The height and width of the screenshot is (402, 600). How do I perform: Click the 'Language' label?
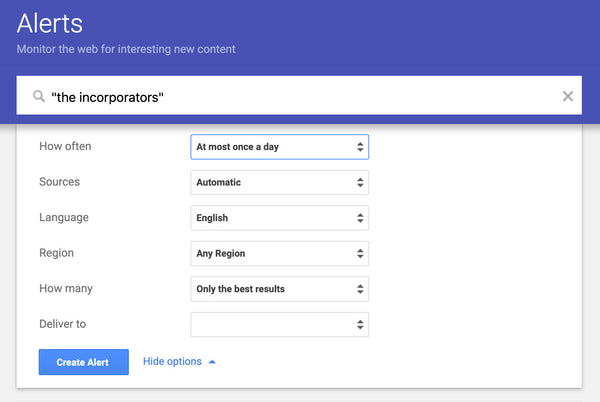63,217
